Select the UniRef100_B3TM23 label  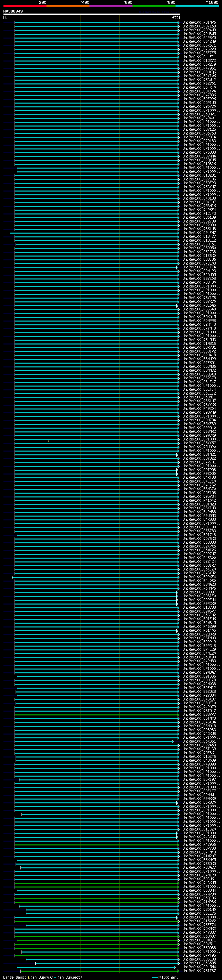click(199, 504)
